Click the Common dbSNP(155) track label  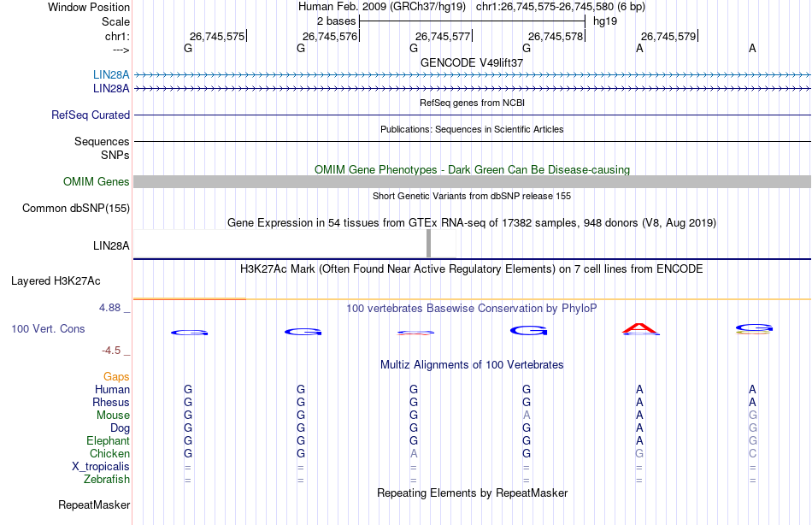coord(75,209)
